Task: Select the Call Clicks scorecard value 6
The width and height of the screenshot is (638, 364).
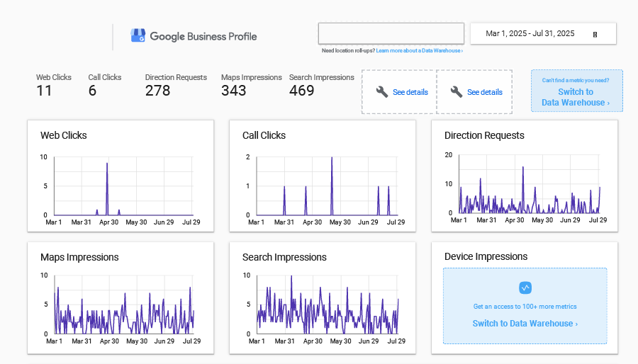Action: [x=92, y=91]
